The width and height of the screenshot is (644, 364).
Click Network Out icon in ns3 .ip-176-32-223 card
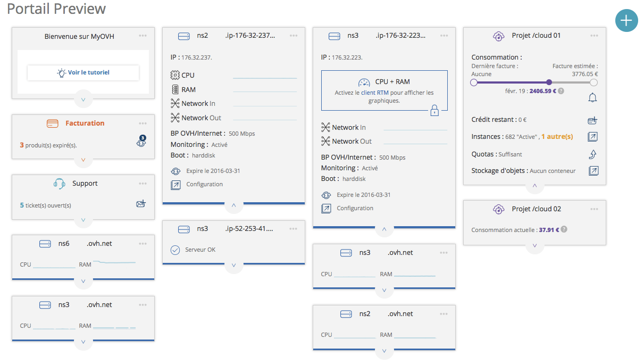pyautogui.click(x=326, y=141)
